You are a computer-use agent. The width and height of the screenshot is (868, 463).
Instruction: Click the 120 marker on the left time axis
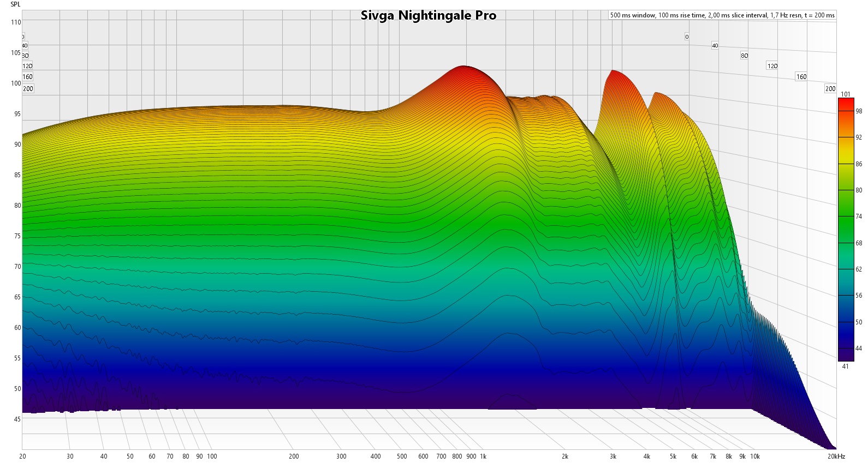pos(27,66)
